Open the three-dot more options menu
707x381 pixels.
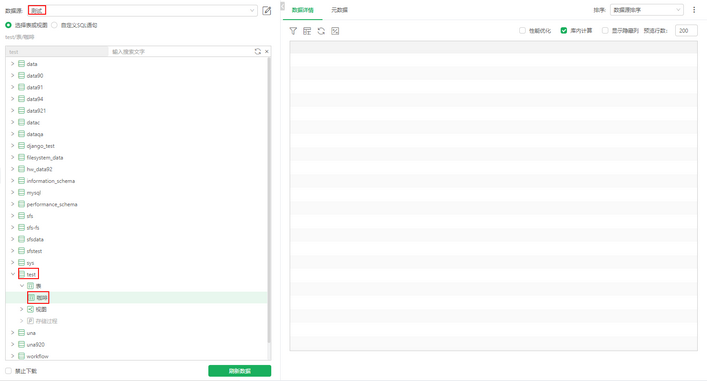[x=694, y=10]
